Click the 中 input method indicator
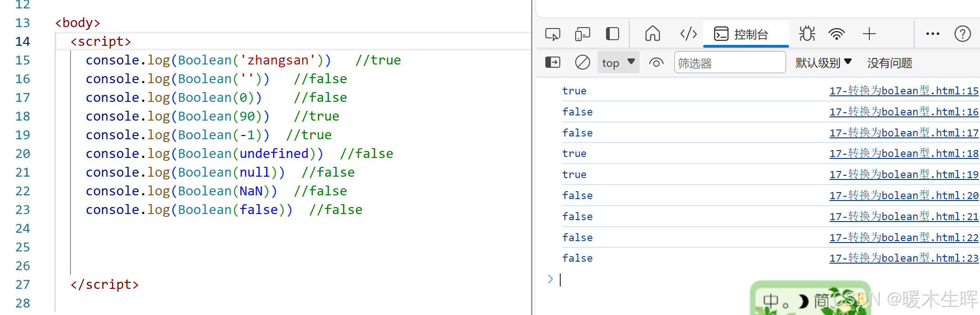Viewport: 980px width, 315px height. 771,301
